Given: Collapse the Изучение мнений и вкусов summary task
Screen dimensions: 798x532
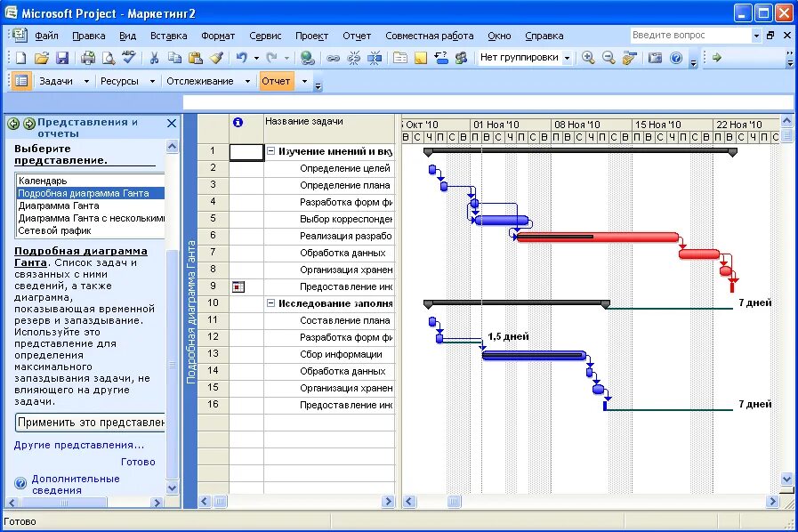Looking at the screenshot, I should pyautogui.click(x=271, y=151).
